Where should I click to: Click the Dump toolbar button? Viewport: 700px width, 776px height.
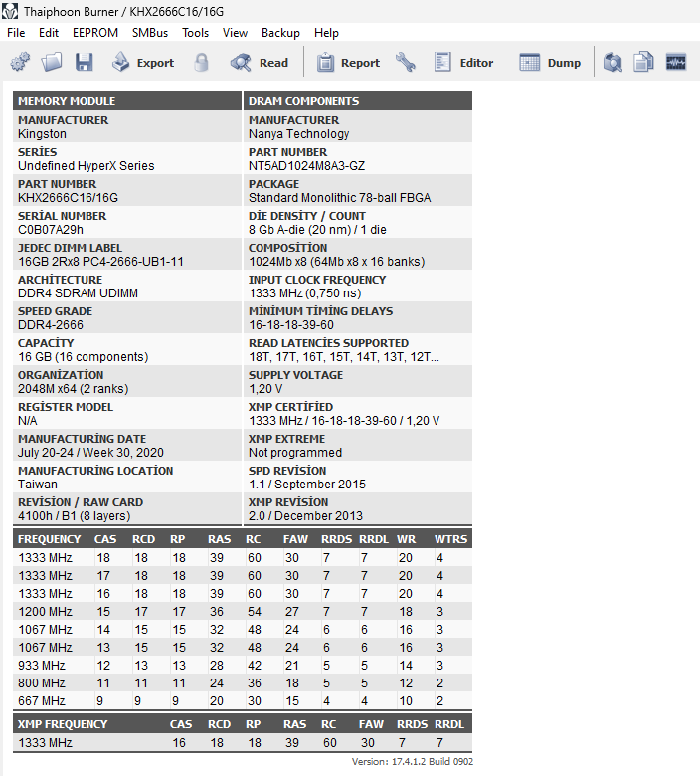click(x=550, y=63)
